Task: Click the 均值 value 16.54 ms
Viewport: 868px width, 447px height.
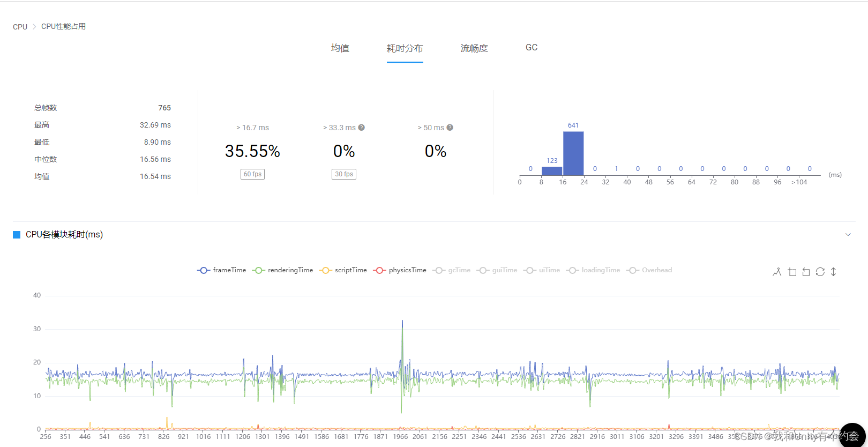Action: (155, 176)
